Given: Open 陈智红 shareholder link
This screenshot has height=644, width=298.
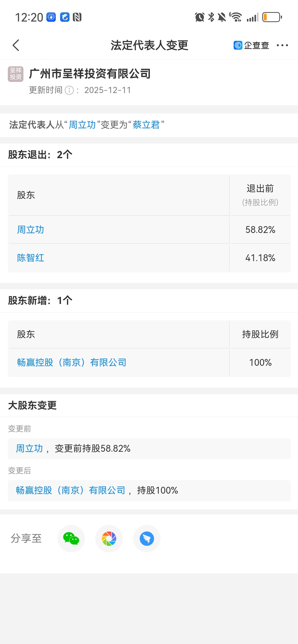Looking at the screenshot, I should pyautogui.click(x=31, y=258).
